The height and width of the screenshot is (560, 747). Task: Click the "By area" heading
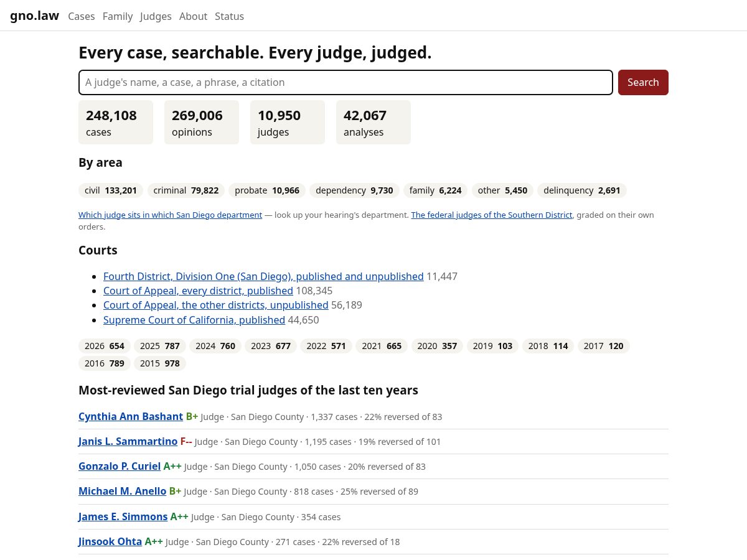(x=100, y=162)
